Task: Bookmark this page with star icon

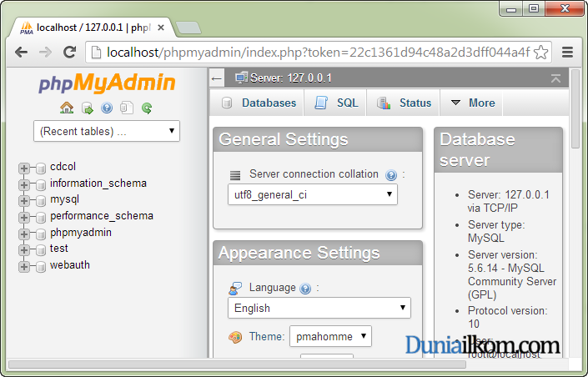Action: pos(540,53)
